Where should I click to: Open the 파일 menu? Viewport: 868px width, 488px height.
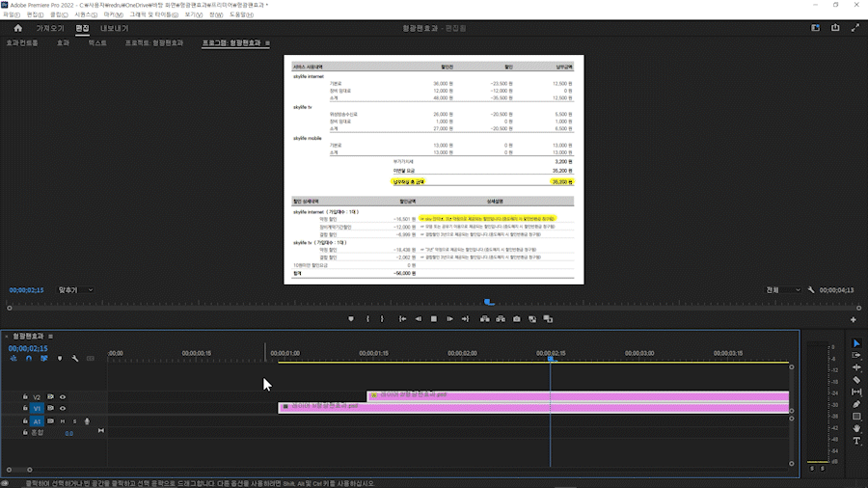(x=12, y=14)
